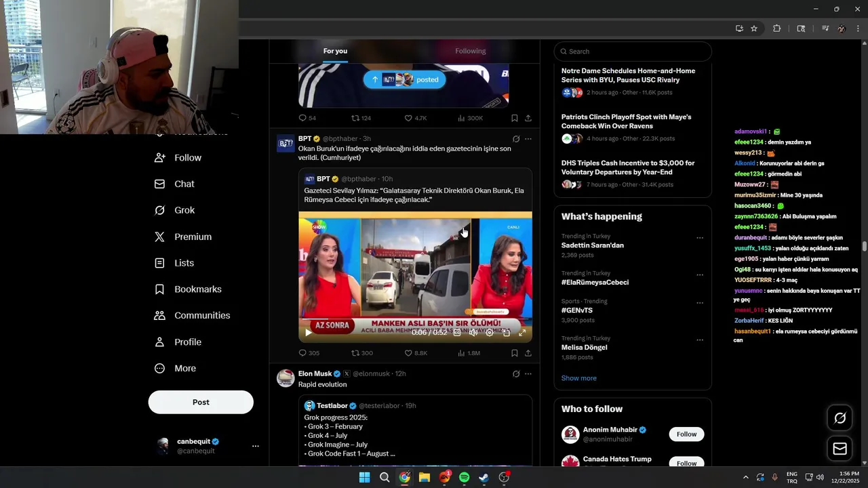Image resolution: width=868 pixels, height=488 pixels.
Task: Click the Search input field
Action: (x=633, y=52)
